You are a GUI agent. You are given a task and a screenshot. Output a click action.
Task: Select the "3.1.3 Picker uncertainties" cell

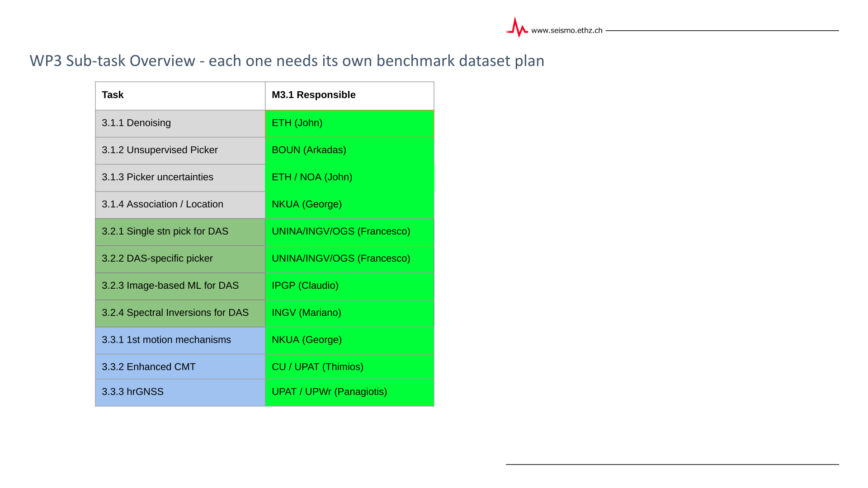[x=180, y=178]
